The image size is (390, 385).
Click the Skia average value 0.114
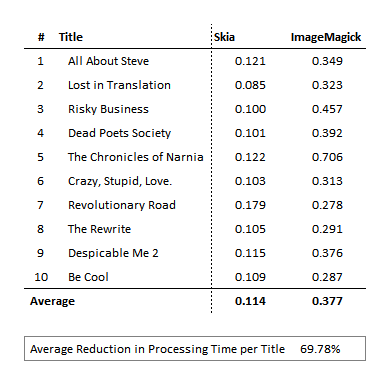pyautogui.click(x=250, y=301)
